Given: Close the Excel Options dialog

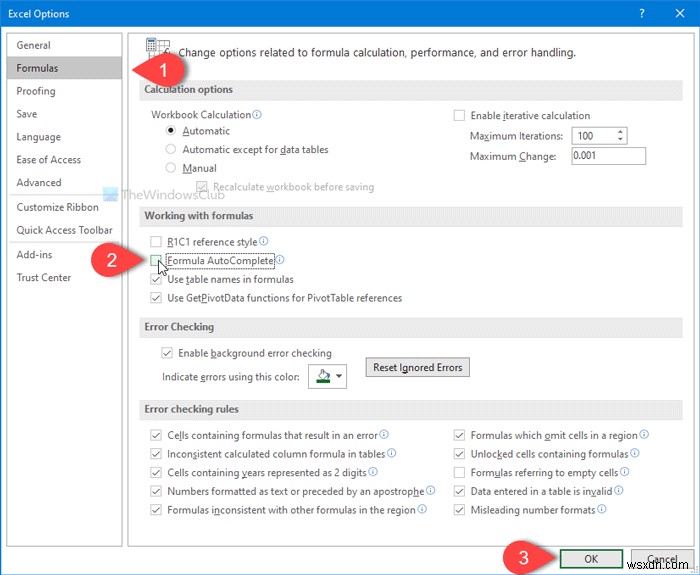Looking at the screenshot, I should (680, 13).
